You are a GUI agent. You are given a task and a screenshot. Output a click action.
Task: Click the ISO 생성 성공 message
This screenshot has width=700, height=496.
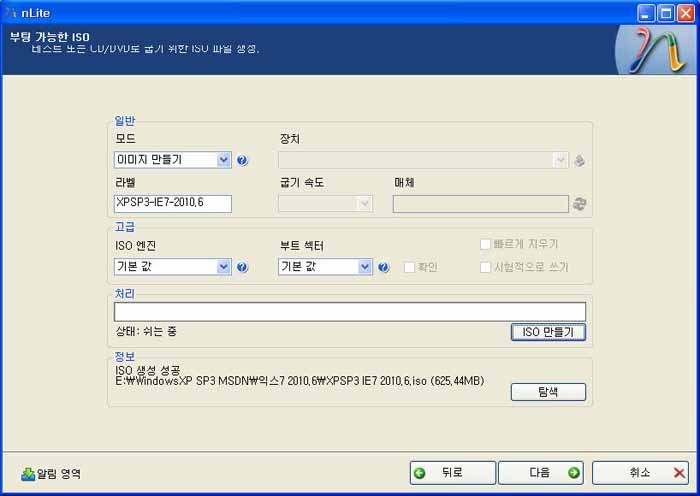point(148,370)
